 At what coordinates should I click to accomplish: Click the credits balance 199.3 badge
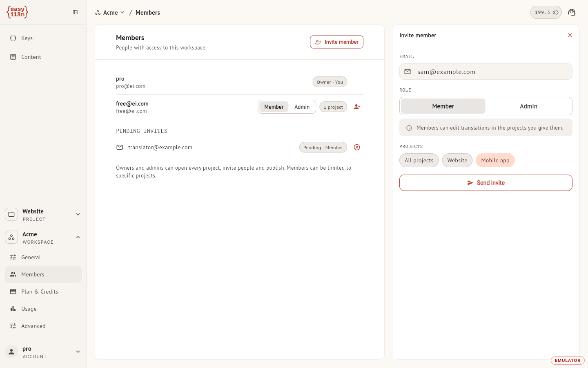[x=546, y=12]
